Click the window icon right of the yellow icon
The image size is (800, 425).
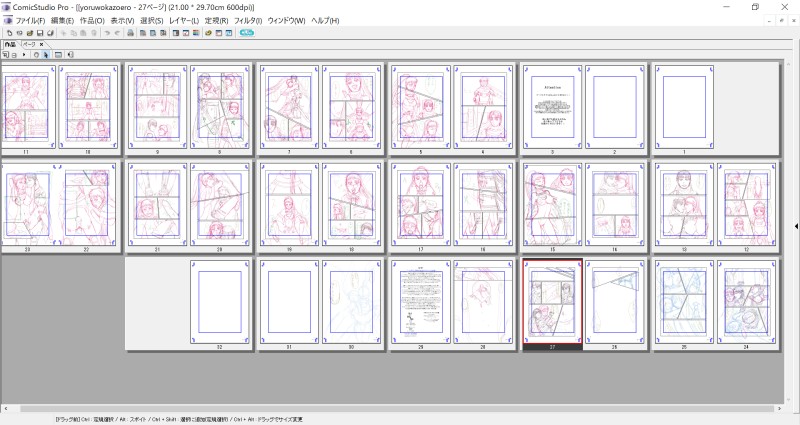tap(218, 33)
